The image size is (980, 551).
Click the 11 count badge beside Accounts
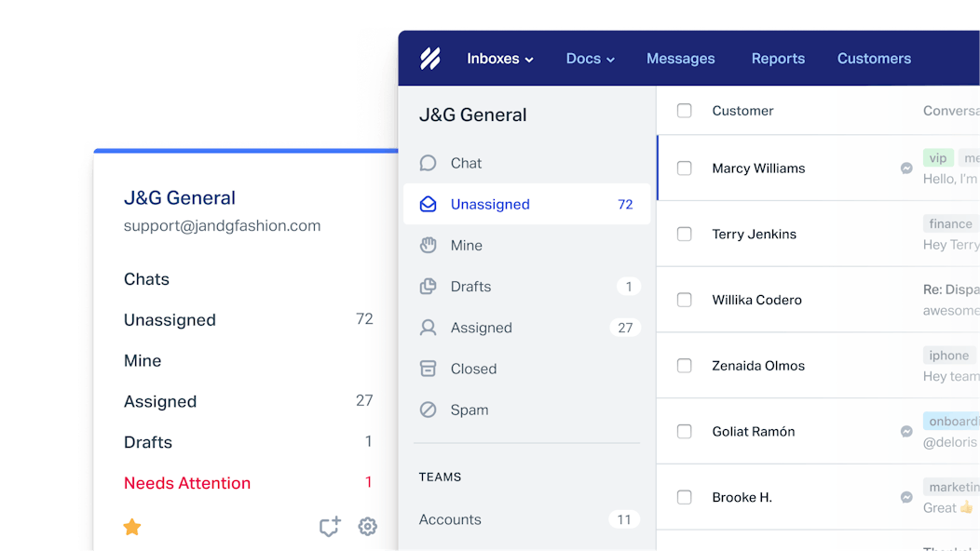pos(624,519)
